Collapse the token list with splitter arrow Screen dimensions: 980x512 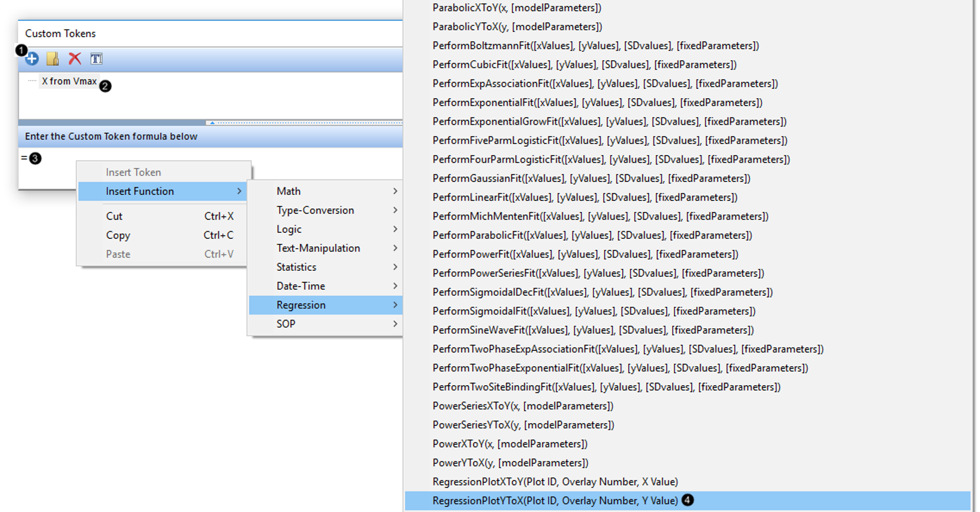212,122
